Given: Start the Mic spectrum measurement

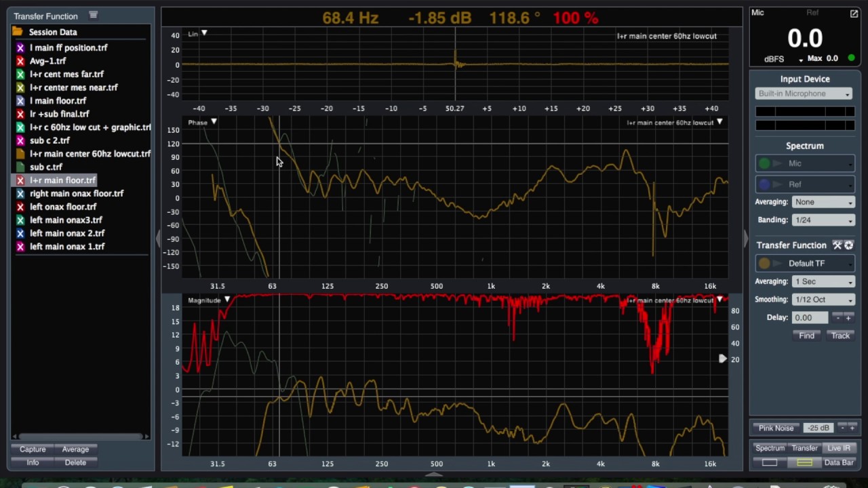Looking at the screenshot, I should coord(777,163).
